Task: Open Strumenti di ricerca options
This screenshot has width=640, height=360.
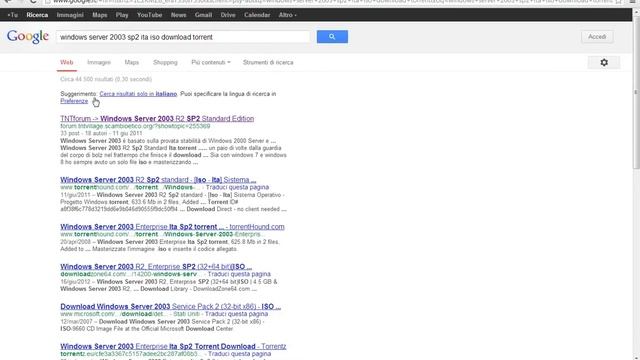Action: coord(268,62)
